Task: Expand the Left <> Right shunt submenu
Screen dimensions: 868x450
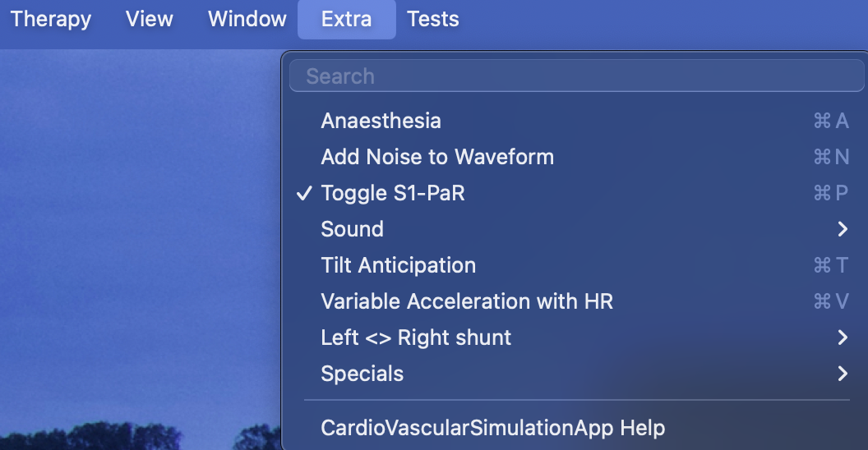Action: 416,337
